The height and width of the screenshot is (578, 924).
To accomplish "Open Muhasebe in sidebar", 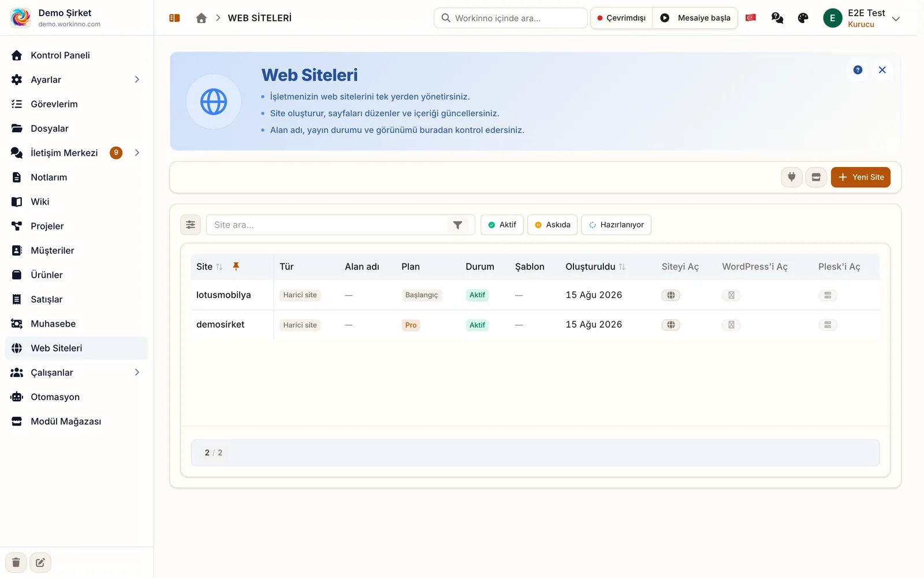I will pyautogui.click(x=76, y=324).
